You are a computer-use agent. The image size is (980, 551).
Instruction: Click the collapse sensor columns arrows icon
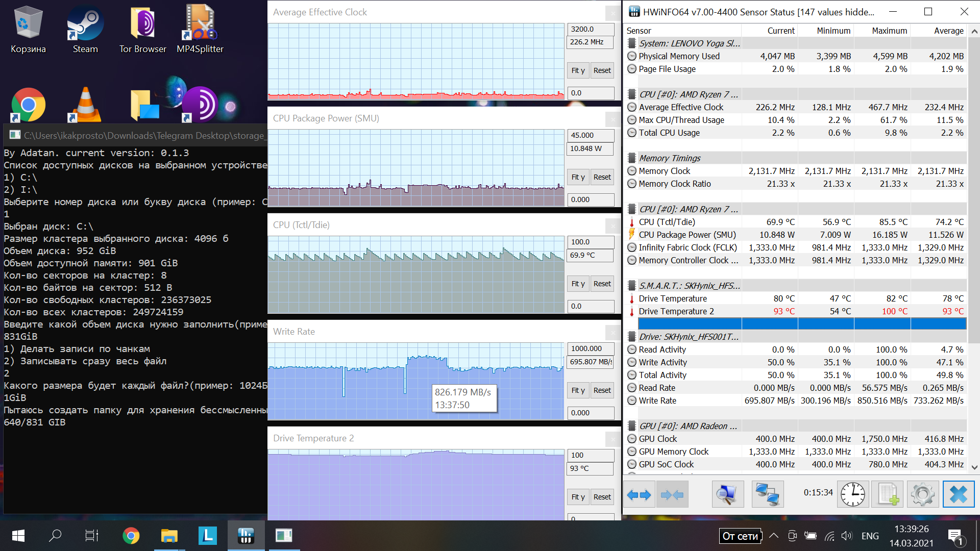point(672,494)
